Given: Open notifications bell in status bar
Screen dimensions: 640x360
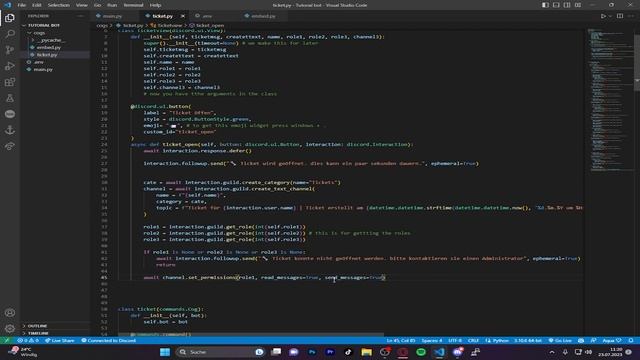Looking at the screenshot, I should coord(631,340).
